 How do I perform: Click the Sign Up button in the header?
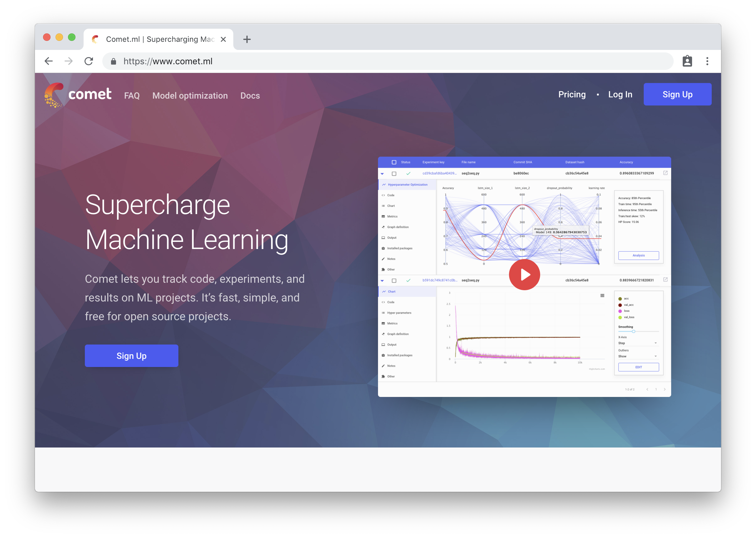point(677,95)
